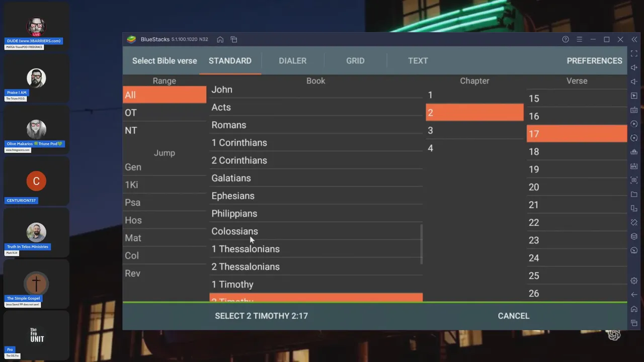Jump to Gen

[x=165, y=167]
